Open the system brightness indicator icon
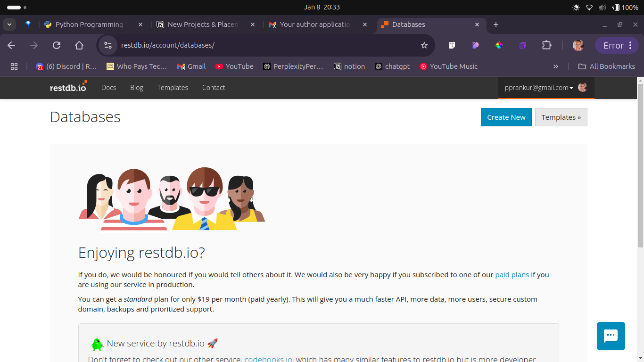This screenshot has height=362, width=644. click(x=576, y=8)
